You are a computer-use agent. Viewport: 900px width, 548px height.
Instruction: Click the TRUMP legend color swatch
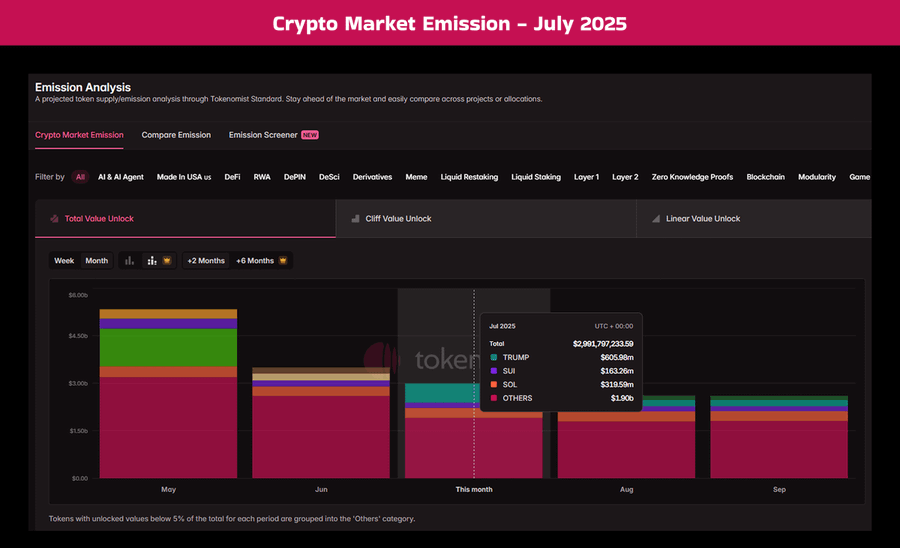(x=494, y=357)
